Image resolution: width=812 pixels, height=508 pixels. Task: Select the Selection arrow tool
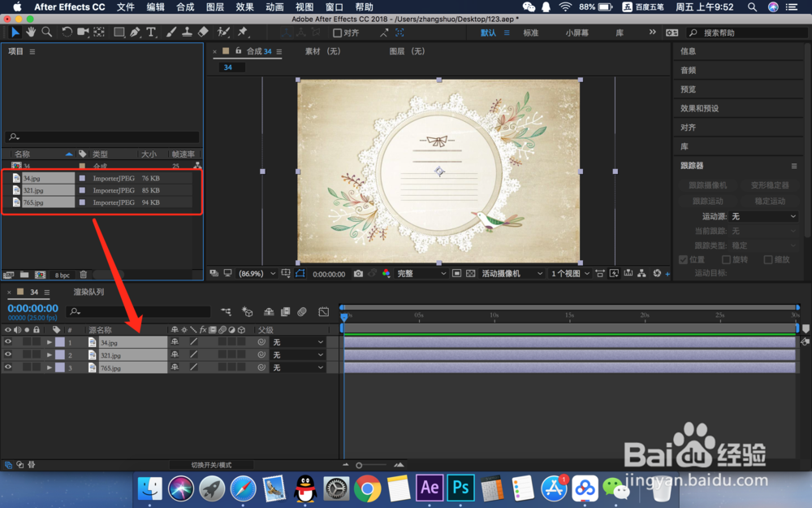(x=15, y=33)
